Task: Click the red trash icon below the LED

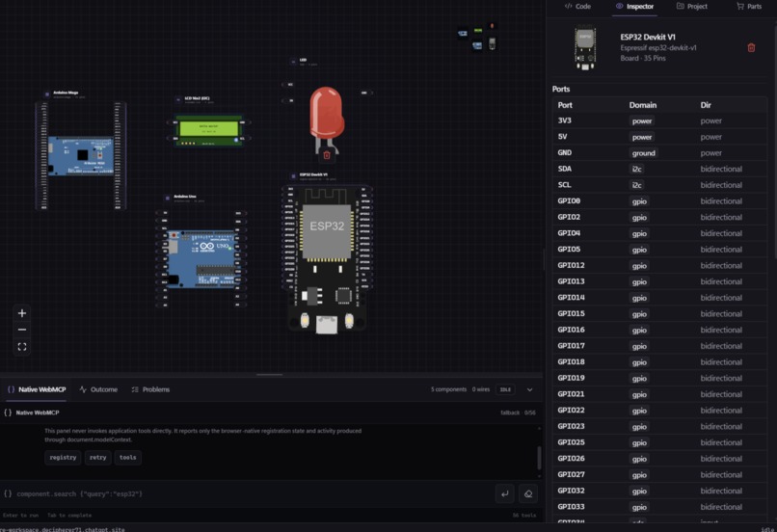Action: click(x=327, y=155)
